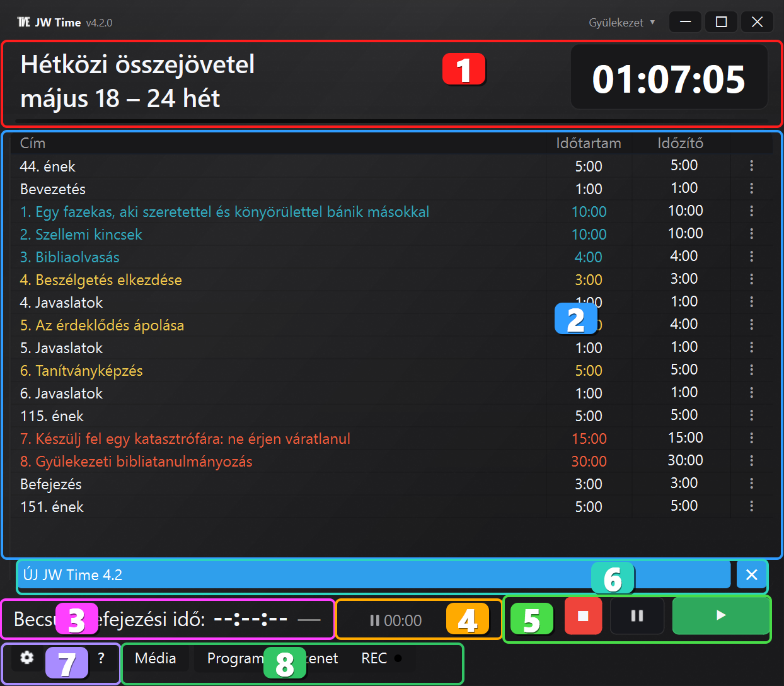Start the timer with green play button
The image size is (784, 686).
[721, 615]
